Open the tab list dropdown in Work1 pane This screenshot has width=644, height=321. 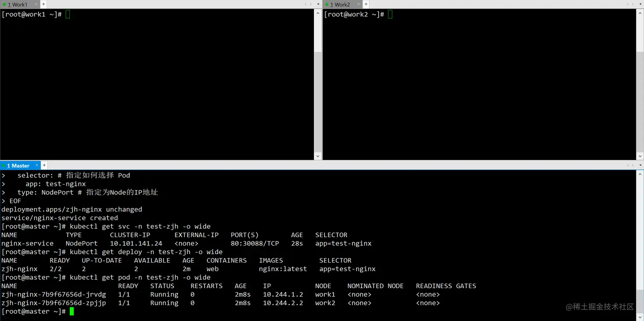(318, 4)
